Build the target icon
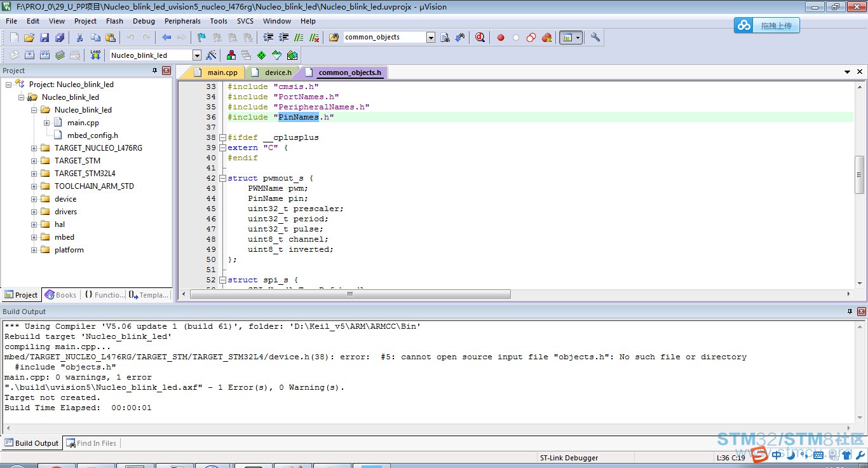This screenshot has width=868, height=468. [29, 55]
